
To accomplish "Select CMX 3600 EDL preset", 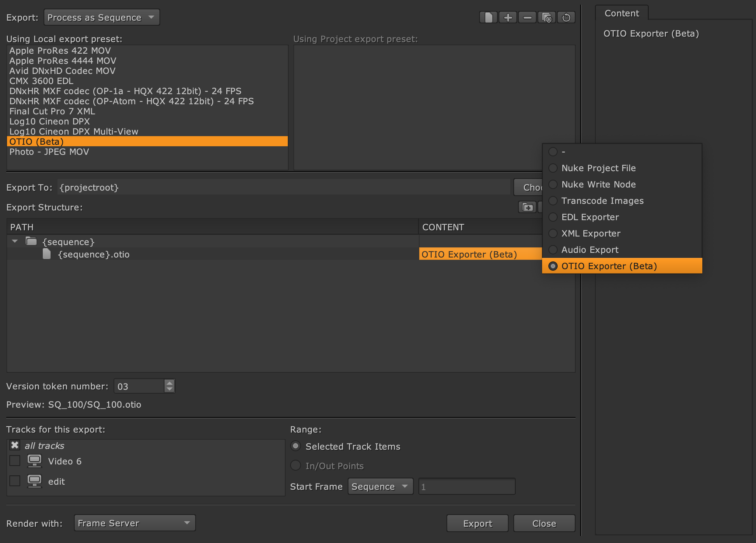I will point(147,81).
